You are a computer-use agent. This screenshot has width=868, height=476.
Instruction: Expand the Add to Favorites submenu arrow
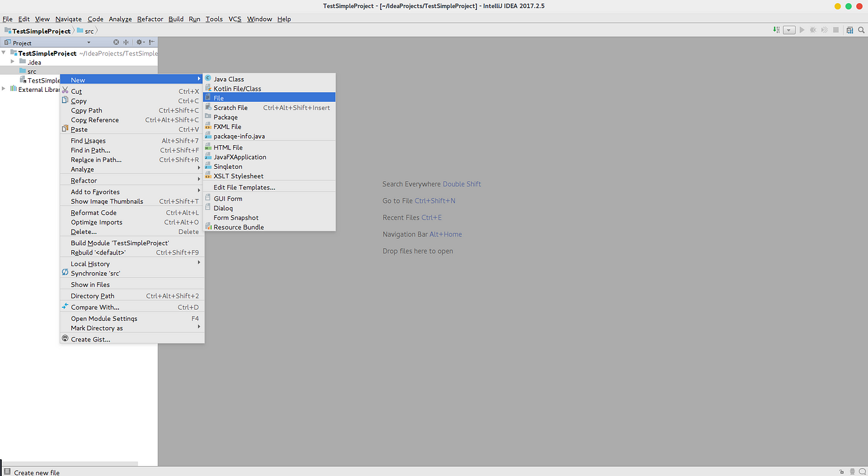[x=199, y=191]
